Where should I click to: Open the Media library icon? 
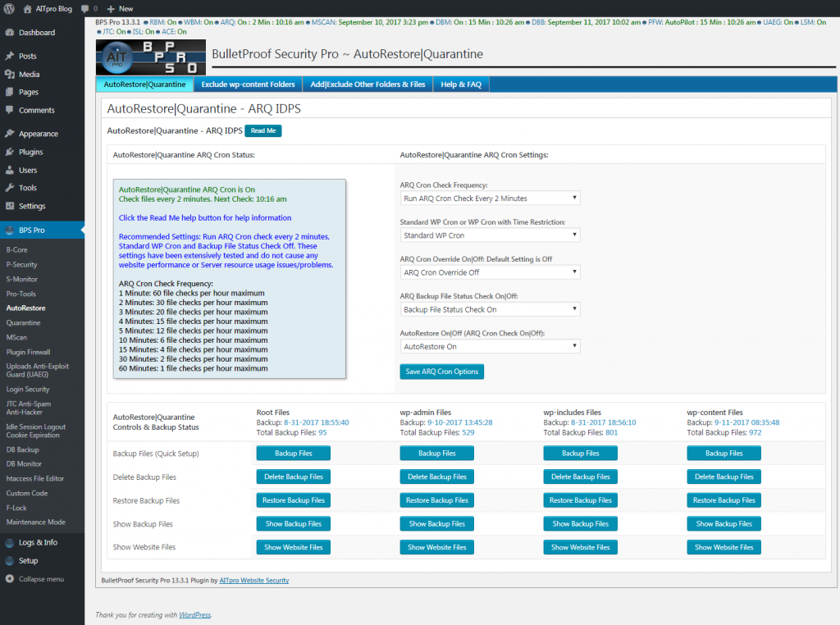(x=11, y=75)
